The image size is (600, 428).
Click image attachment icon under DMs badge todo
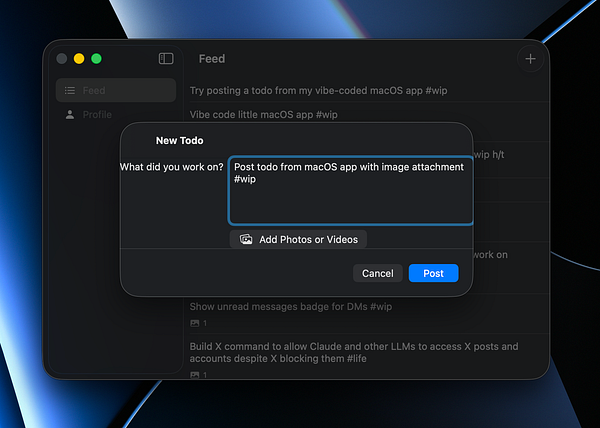(x=195, y=324)
